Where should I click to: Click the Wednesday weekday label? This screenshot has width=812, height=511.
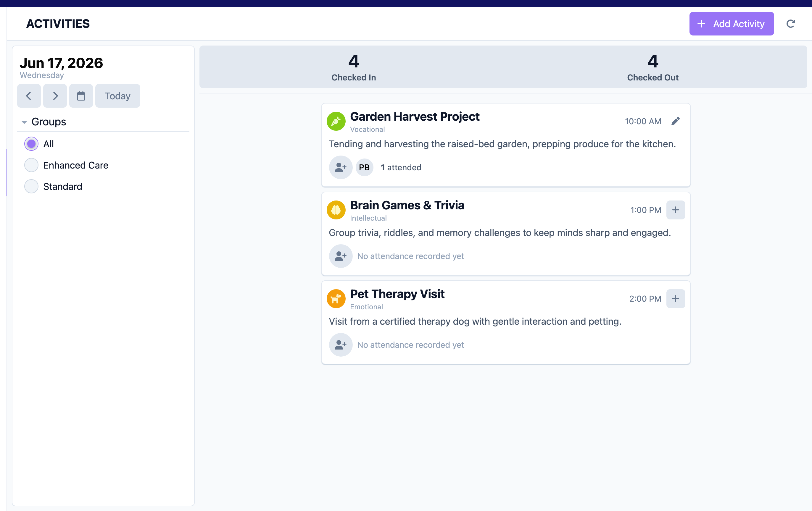tap(42, 75)
